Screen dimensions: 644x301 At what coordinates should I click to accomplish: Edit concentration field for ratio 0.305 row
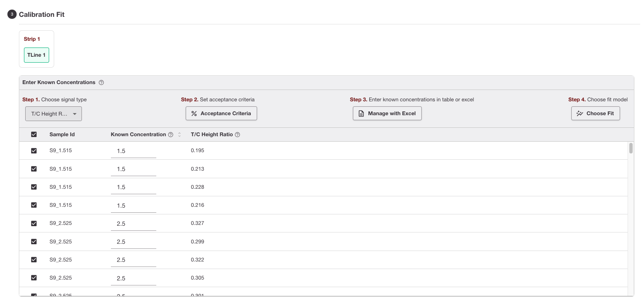(x=134, y=278)
